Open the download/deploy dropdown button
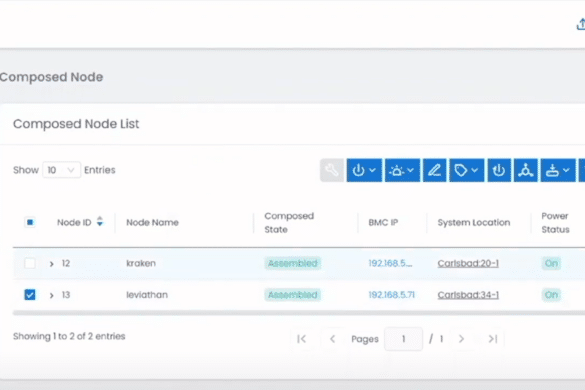 [558, 170]
